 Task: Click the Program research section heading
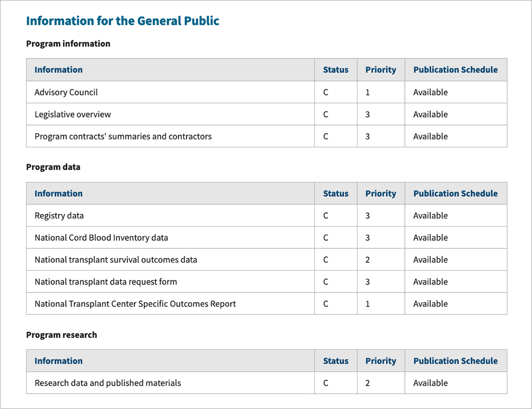(x=62, y=335)
